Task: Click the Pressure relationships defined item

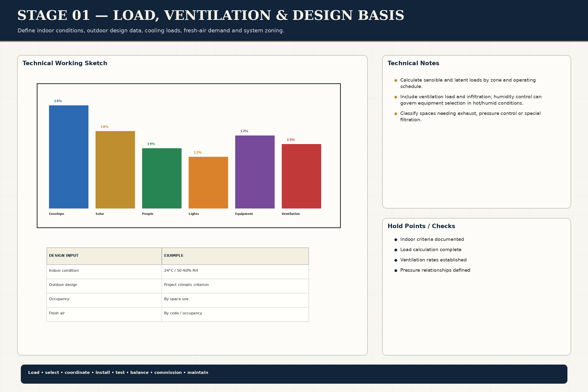Action: pyautogui.click(x=435, y=270)
